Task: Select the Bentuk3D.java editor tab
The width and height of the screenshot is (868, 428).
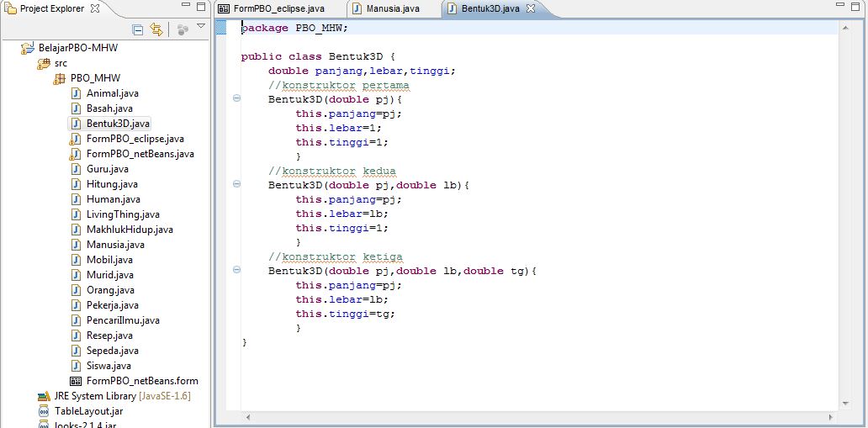Action: 483,9
